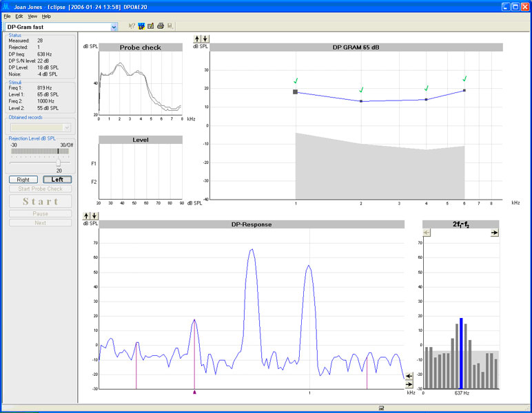Click the report editor toolbar icon
The width and height of the screenshot is (532, 413).
click(151, 26)
